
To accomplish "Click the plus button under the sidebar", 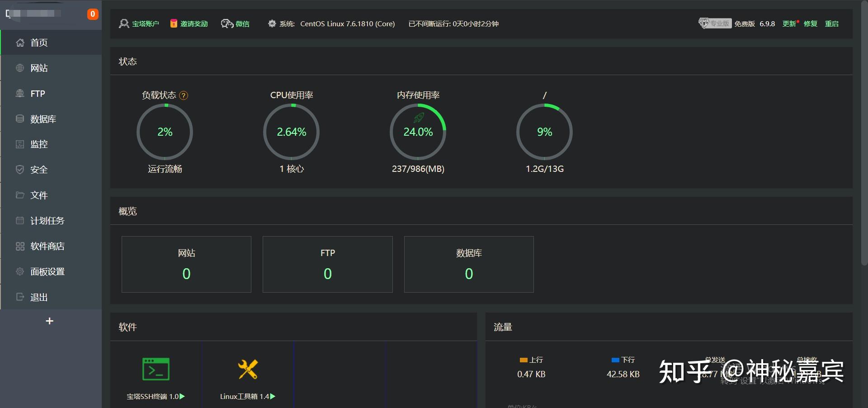I will pos(50,321).
